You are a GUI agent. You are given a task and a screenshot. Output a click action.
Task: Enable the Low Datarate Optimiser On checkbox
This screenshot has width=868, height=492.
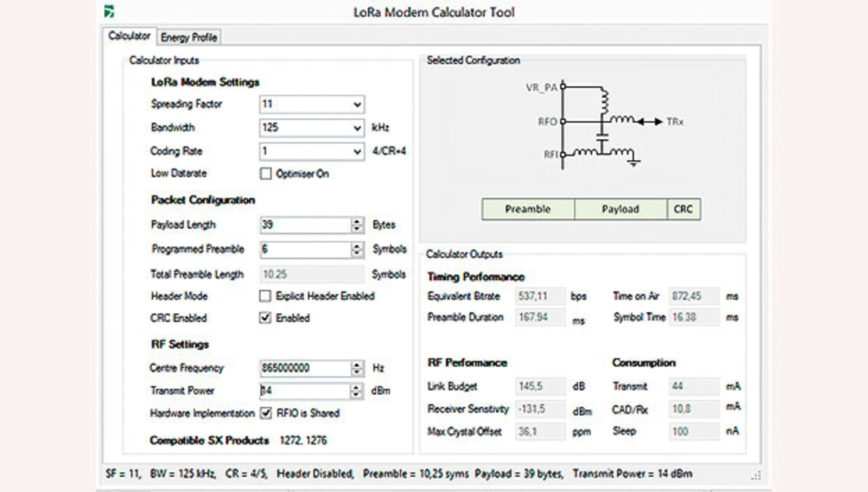(x=266, y=174)
